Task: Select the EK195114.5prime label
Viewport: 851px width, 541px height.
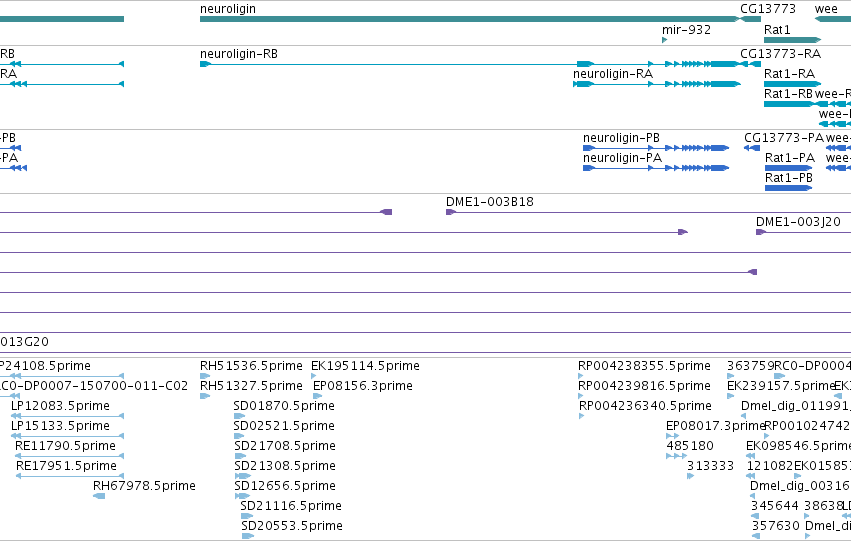Action: pos(365,366)
